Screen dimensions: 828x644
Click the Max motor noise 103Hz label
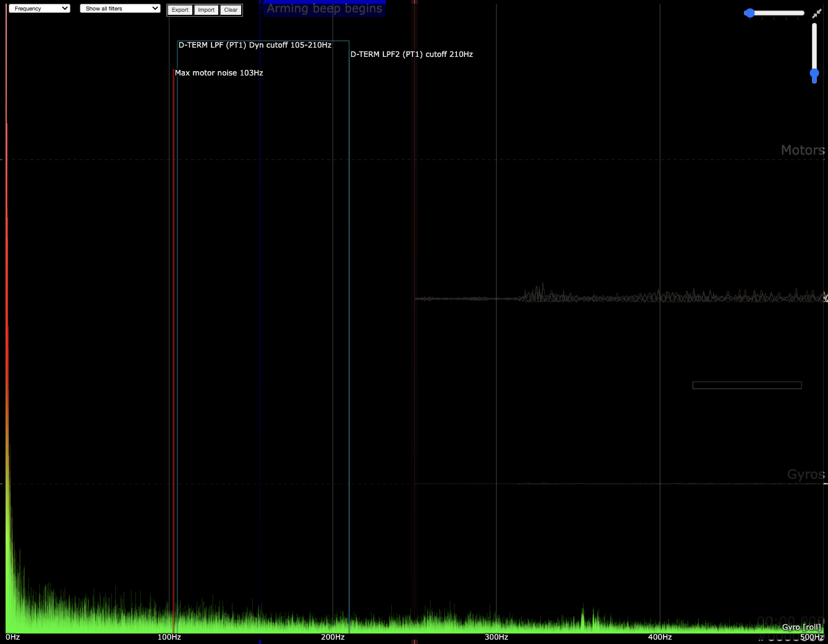(x=219, y=73)
